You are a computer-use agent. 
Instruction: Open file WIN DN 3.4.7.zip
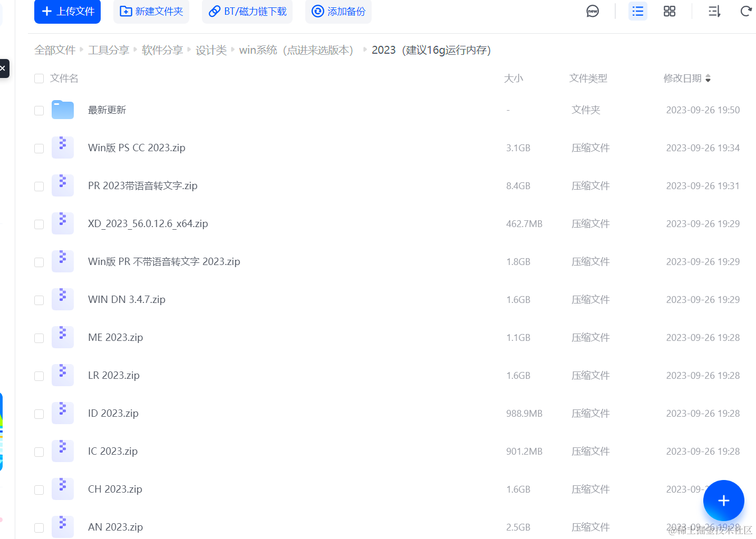click(x=127, y=300)
